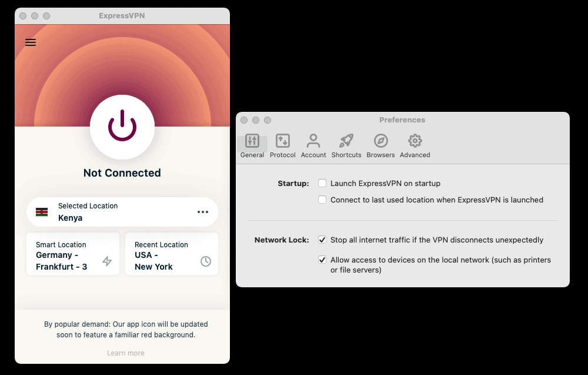Uncheck Stop all internet traffic option
Image resolution: width=588 pixels, height=375 pixels.
coord(322,240)
